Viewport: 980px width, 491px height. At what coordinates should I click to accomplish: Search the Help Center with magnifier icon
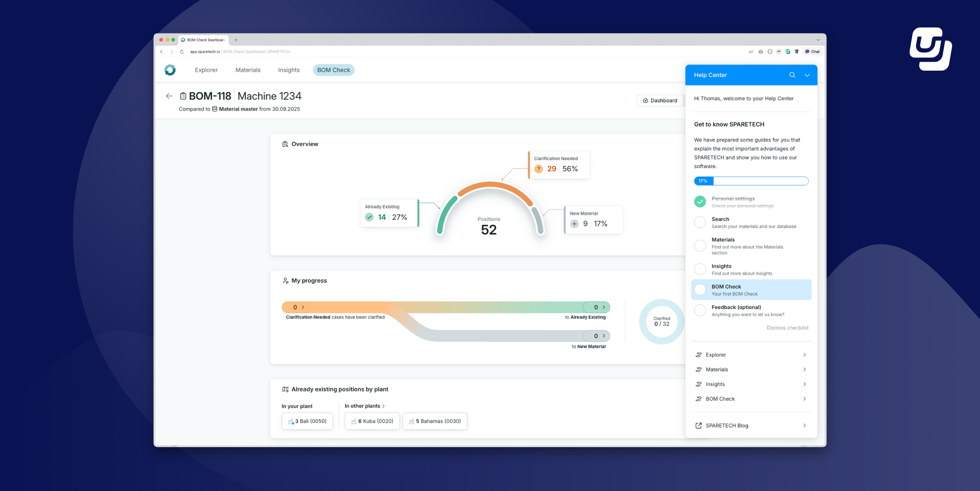pyautogui.click(x=792, y=75)
